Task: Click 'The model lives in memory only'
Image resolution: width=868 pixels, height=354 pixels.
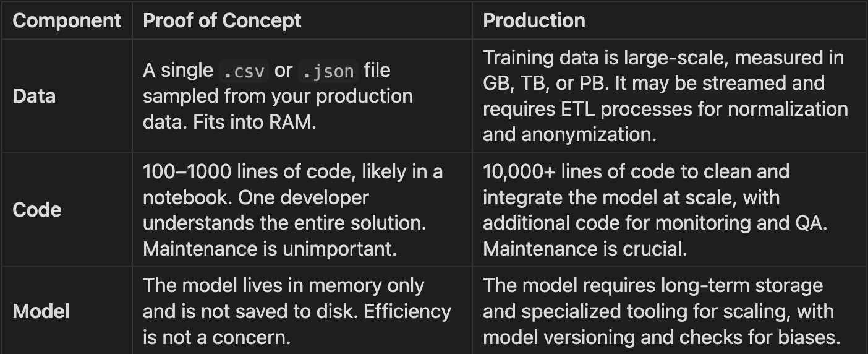Action: coord(284,285)
